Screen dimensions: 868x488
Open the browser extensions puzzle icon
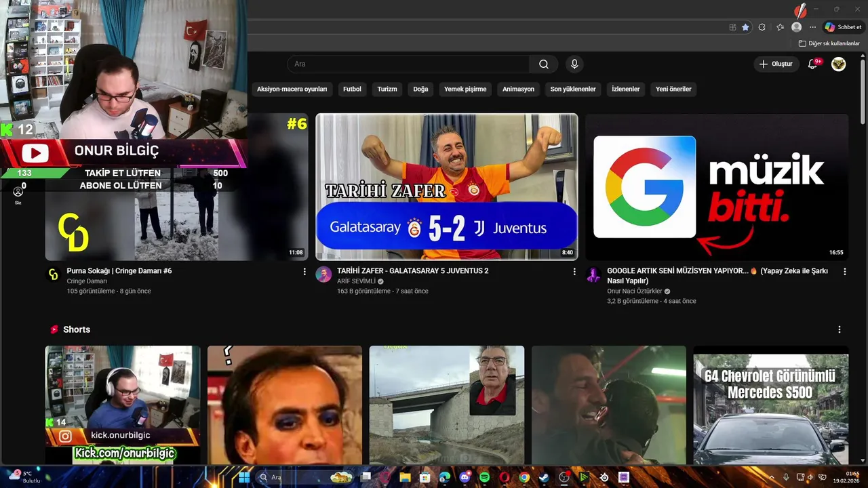point(762,27)
